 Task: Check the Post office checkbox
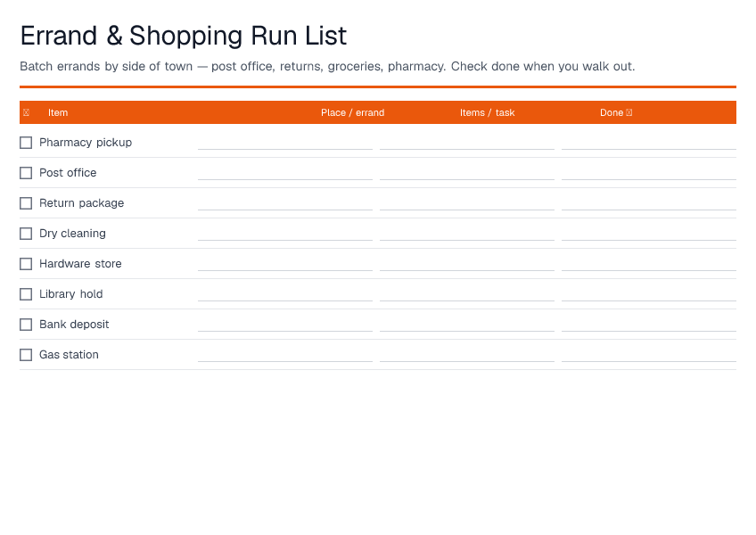pos(26,173)
